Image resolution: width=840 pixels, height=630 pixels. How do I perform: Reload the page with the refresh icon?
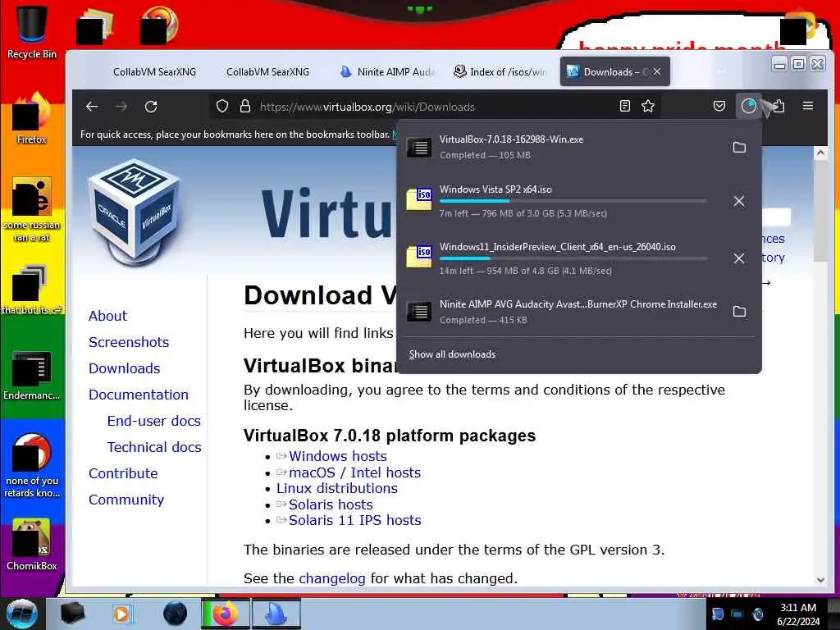coord(151,107)
